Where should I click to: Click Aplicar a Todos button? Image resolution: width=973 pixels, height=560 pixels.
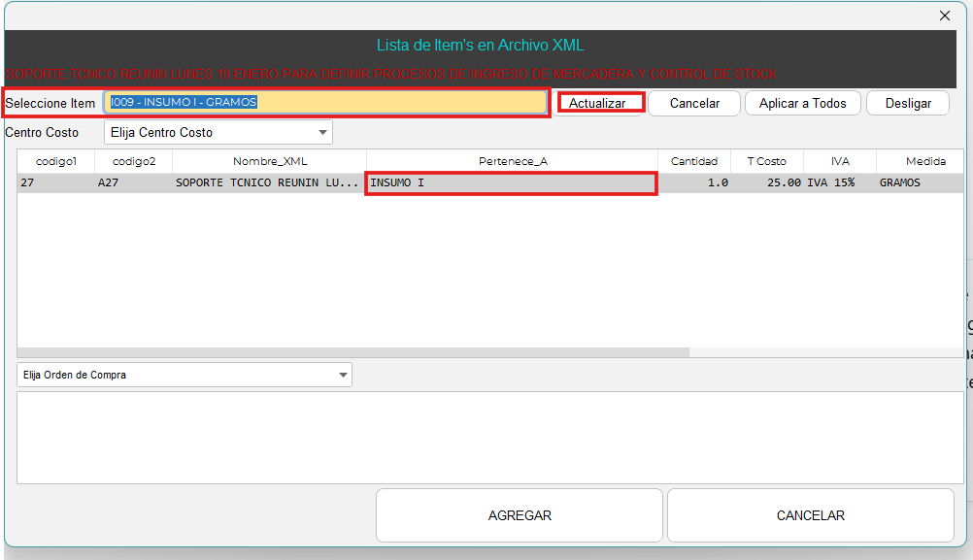(802, 103)
